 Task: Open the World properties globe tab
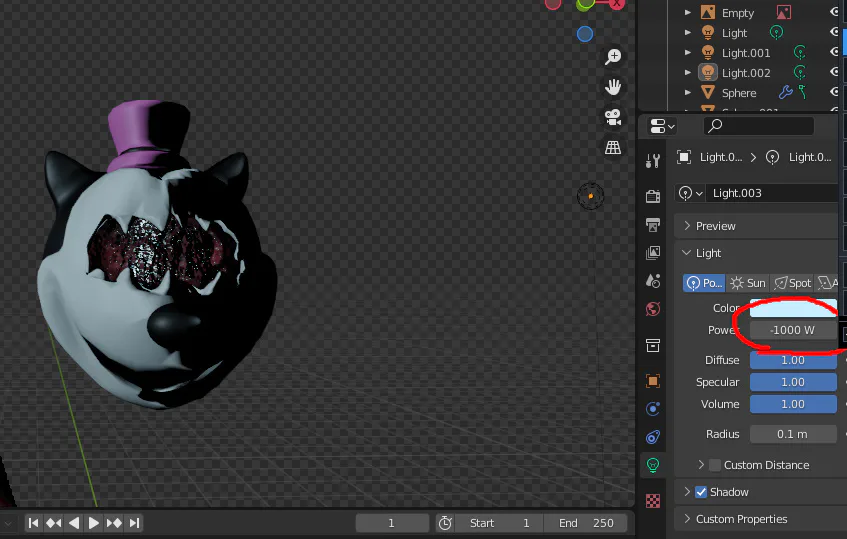tap(653, 309)
